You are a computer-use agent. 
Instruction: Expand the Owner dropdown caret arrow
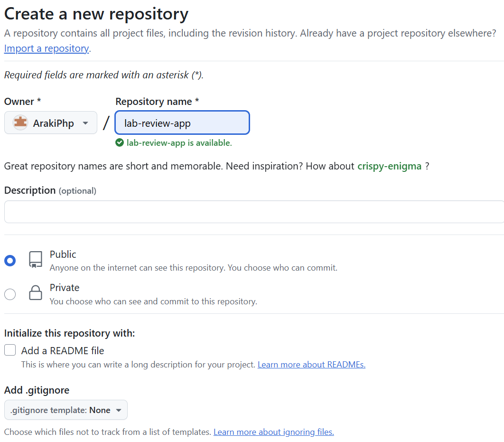85,123
